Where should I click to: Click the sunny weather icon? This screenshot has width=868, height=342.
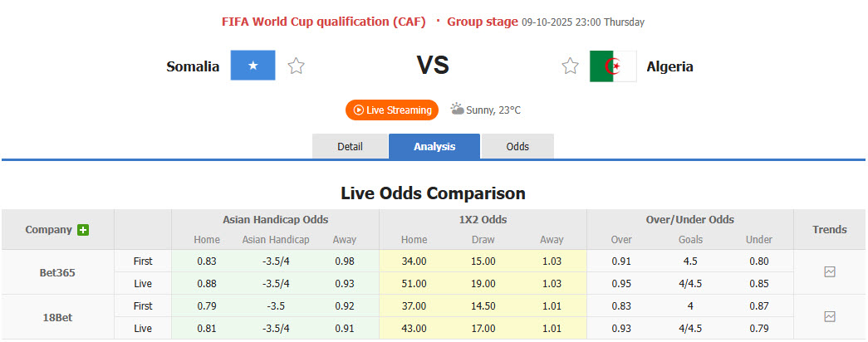point(457,109)
